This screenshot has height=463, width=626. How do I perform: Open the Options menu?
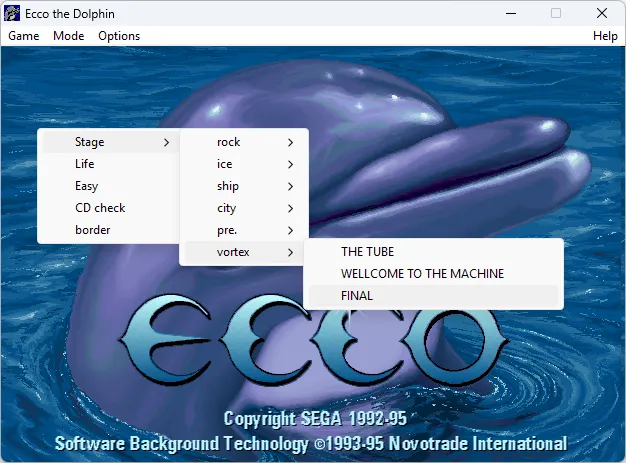(119, 36)
